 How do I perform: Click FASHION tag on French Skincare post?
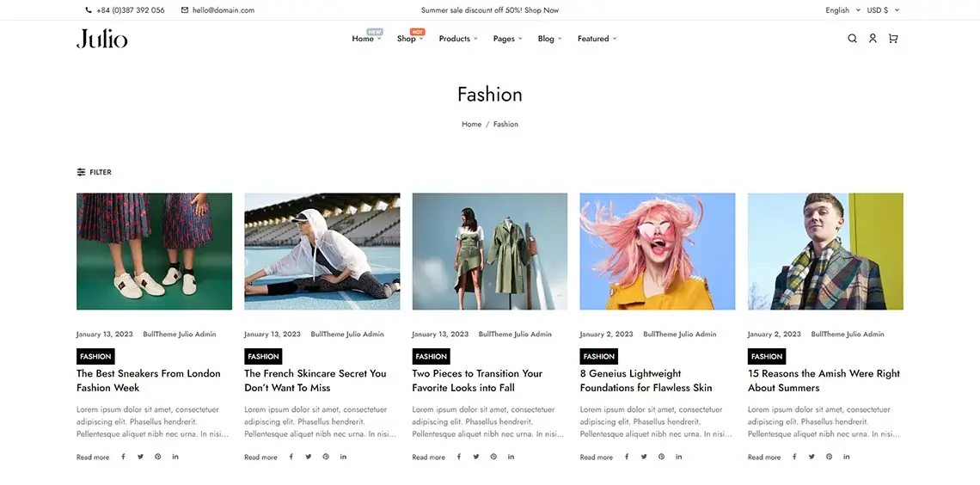point(263,356)
